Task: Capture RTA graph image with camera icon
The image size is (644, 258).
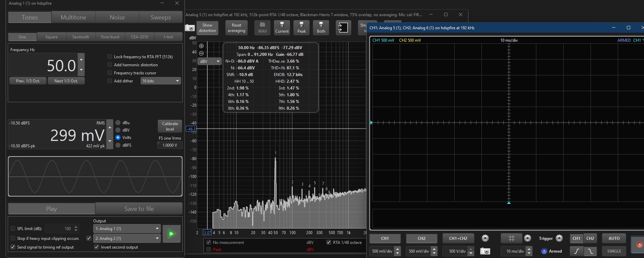Action: coord(190,28)
